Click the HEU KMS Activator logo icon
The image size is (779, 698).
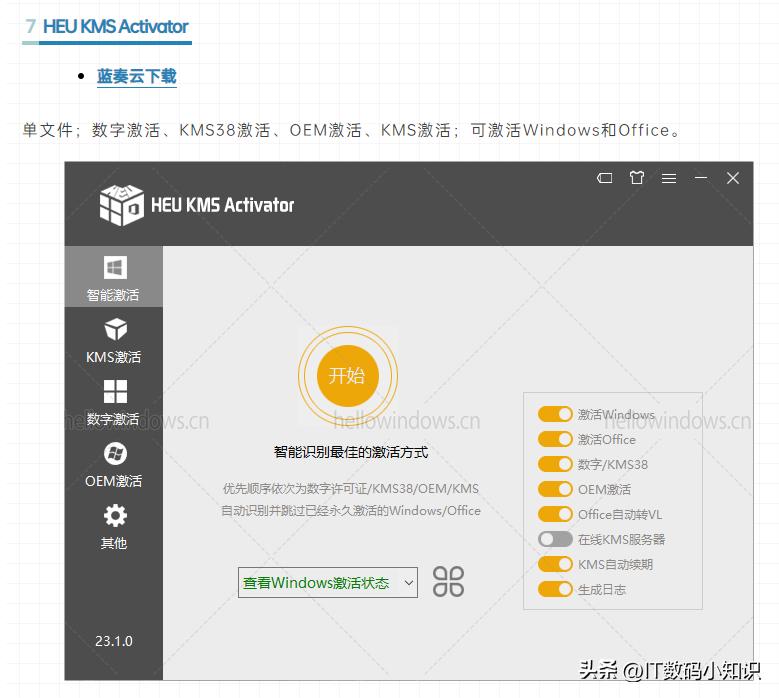pyautogui.click(x=121, y=205)
